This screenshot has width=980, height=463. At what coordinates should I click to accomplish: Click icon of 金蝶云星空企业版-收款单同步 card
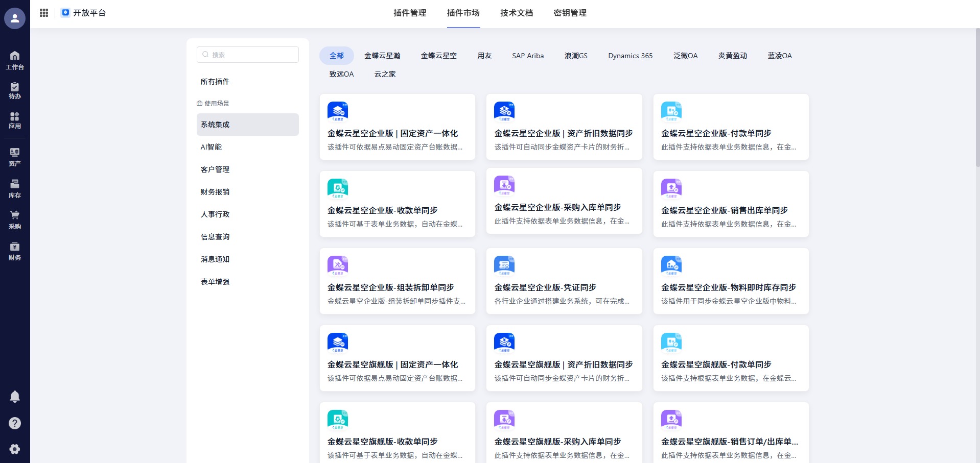tap(338, 188)
